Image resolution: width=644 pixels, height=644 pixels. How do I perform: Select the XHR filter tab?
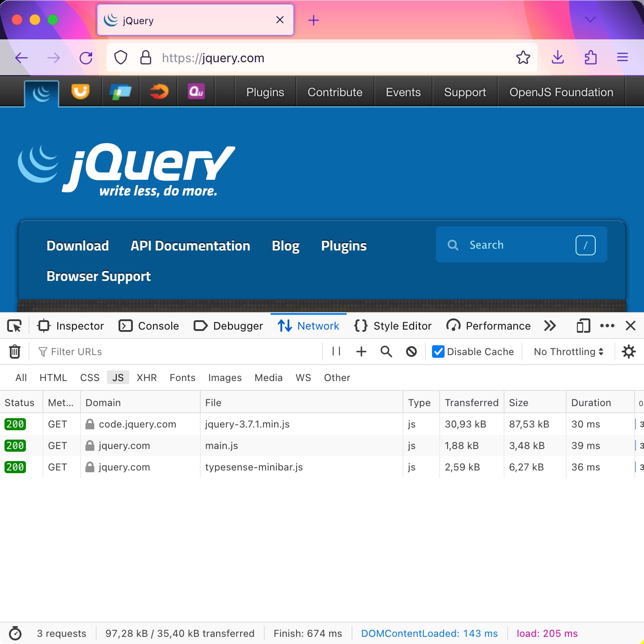(147, 377)
